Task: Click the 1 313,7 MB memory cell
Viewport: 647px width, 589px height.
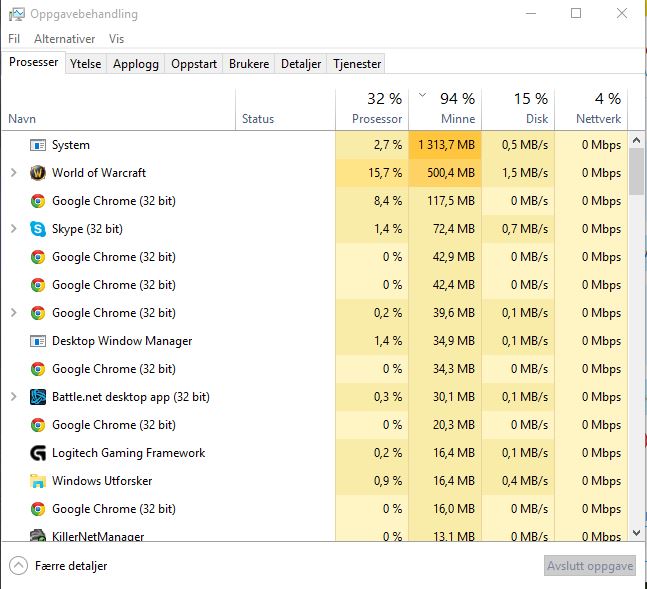Action: tap(445, 145)
